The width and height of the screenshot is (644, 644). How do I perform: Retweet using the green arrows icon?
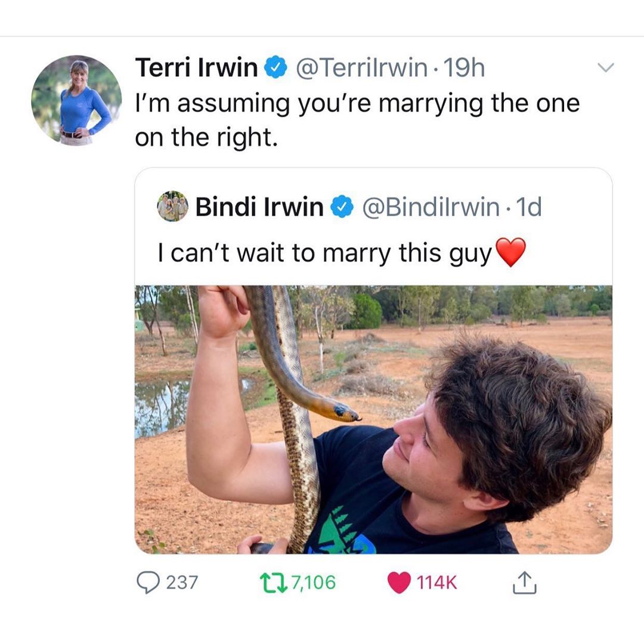coord(274,583)
